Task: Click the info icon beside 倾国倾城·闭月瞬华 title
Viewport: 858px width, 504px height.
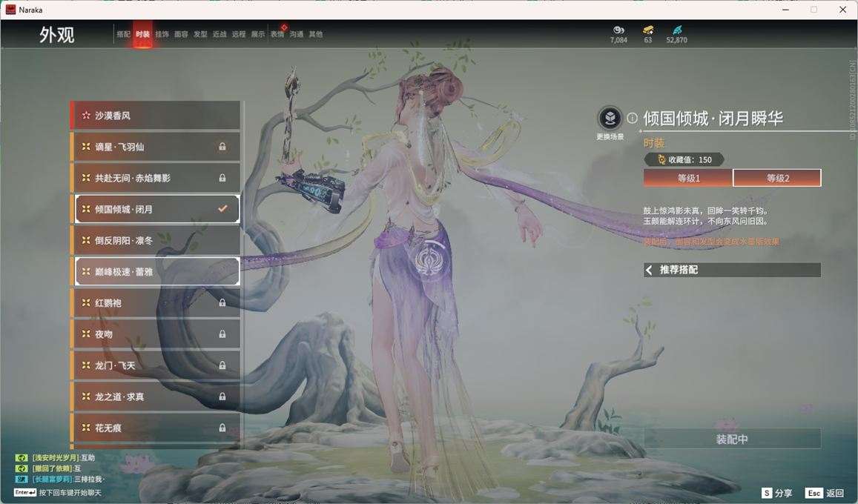Action: pyautogui.click(x=631, y=117)
